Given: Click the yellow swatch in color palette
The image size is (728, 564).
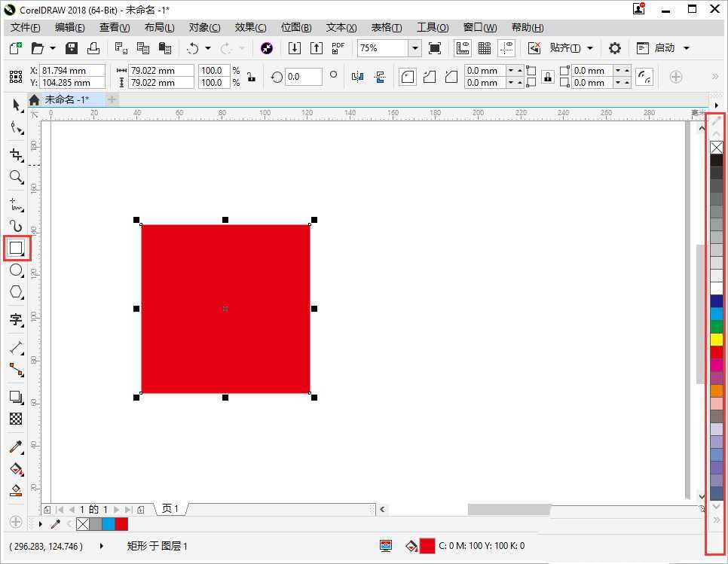Looking at the screenshot, I should point(716,340).
